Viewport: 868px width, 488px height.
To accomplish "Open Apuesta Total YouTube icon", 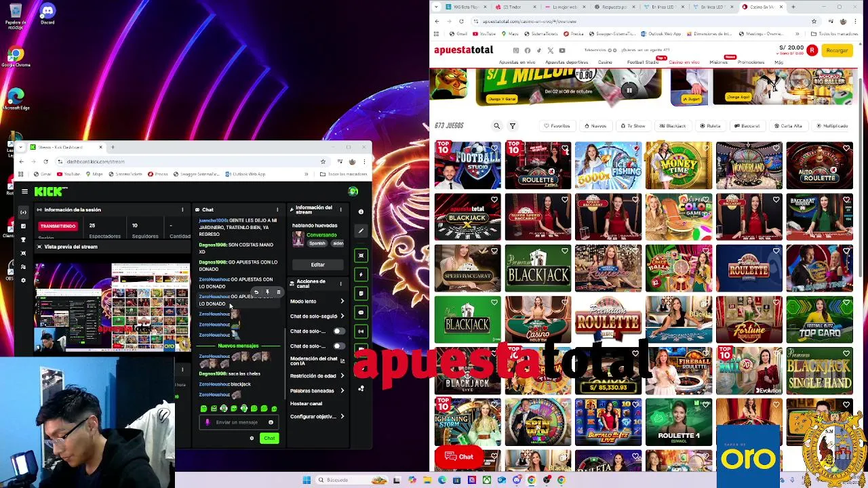I will 561,50.
